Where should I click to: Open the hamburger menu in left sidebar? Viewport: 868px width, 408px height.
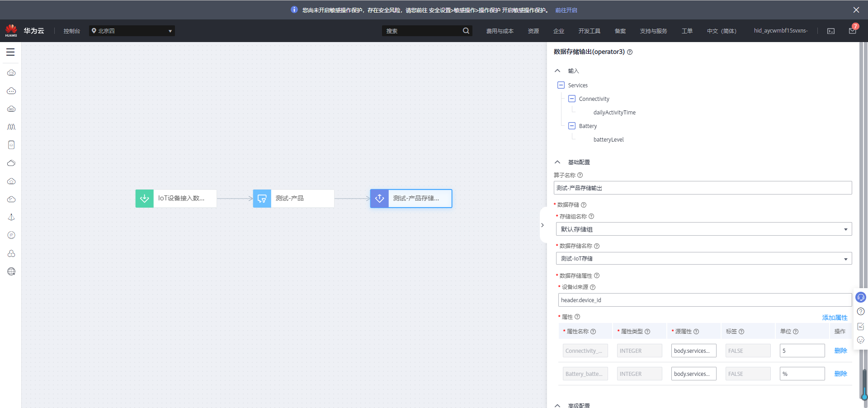click(x=10, y=52)
